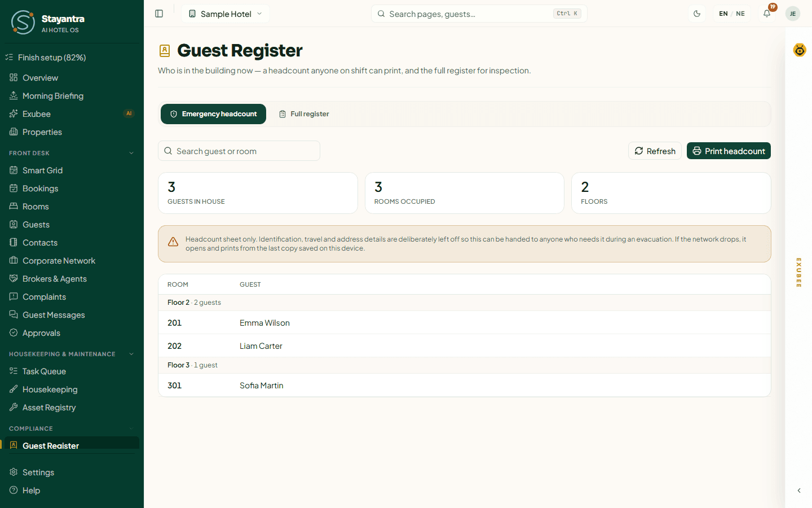Collapse Housekeeping & Maintenance section
The height and width of the screenshot is (508, 812).
pyautogui.click(x=72, y=354)
